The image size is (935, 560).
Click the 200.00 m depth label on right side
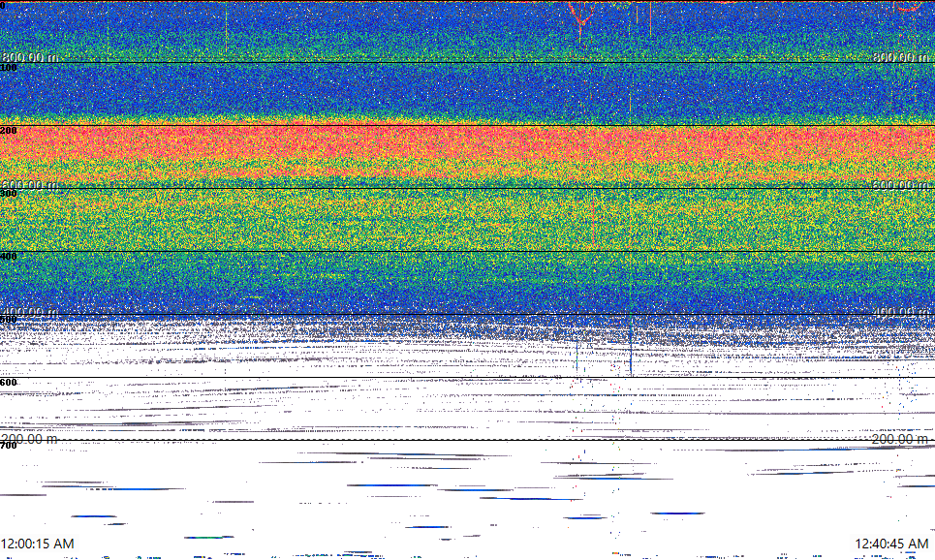tap(900, 439)
